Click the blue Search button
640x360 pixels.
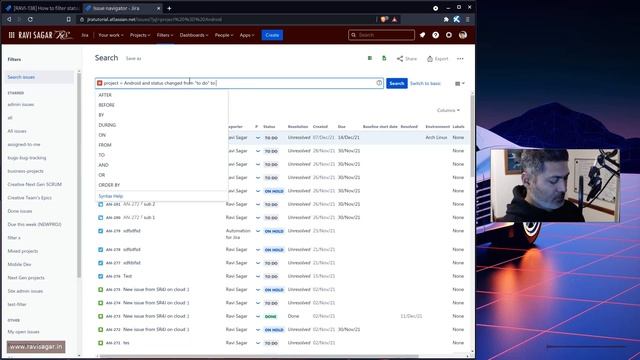point(396,83)
